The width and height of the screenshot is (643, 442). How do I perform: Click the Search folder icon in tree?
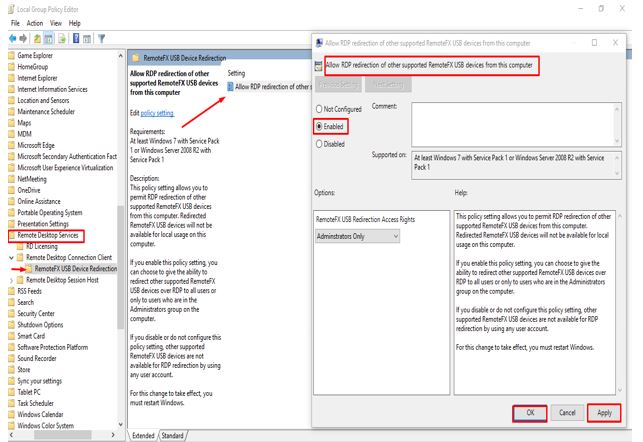coord(12,302)
